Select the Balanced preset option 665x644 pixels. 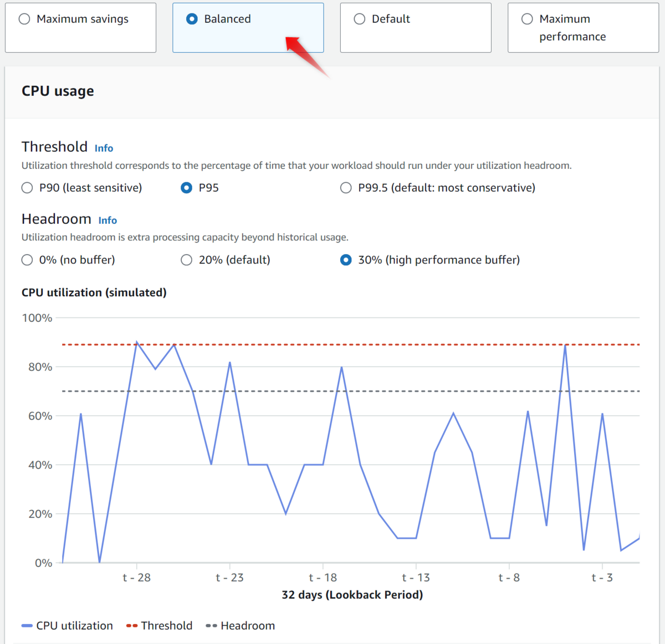(248, 28)
